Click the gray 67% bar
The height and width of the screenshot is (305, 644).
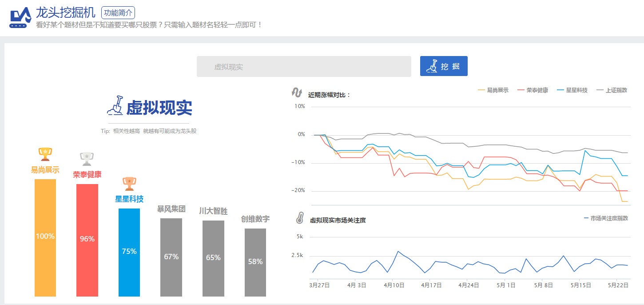(171, 257)
